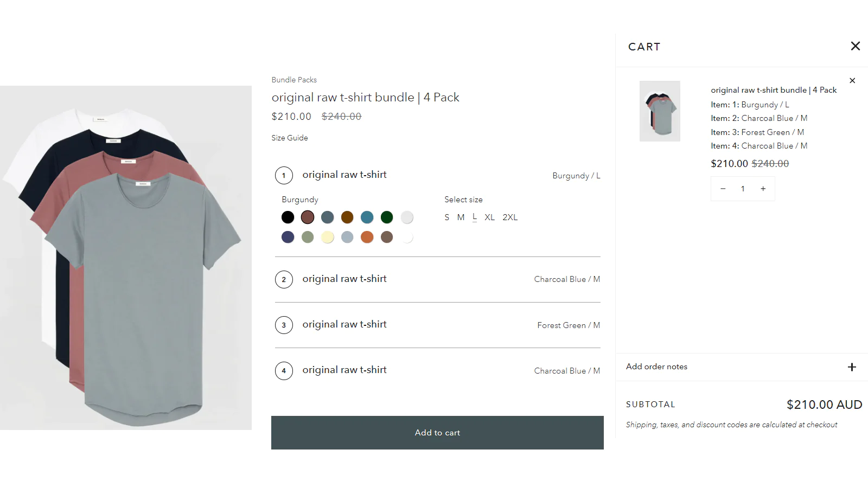Choose size 2XL
This screenshot has height=488, width=868.
(510, 217)
